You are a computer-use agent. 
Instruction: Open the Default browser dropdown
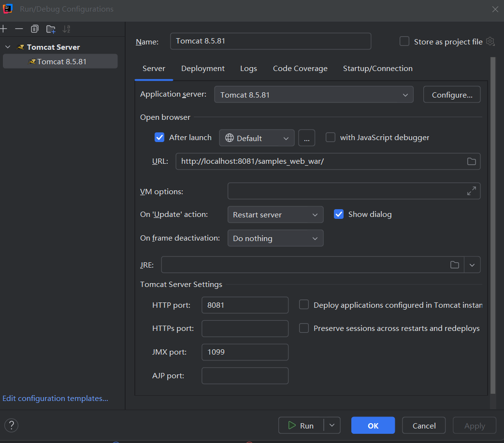click(x=257, y=138)
